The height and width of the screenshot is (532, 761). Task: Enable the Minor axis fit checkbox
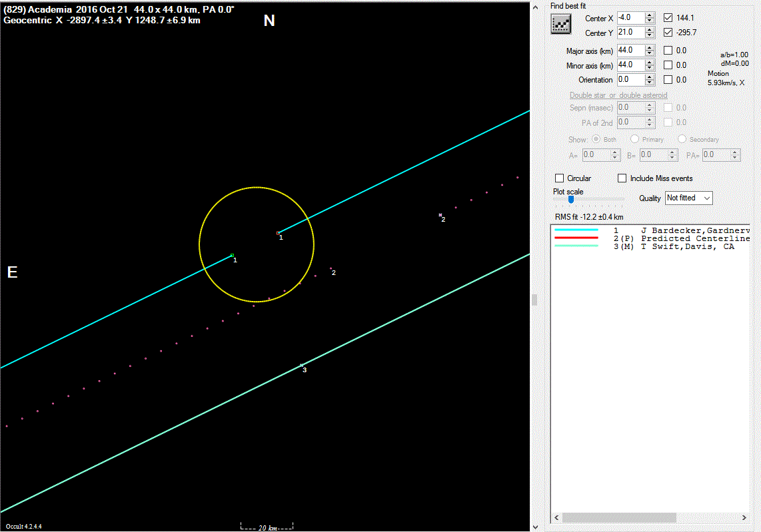pos(668,65)
